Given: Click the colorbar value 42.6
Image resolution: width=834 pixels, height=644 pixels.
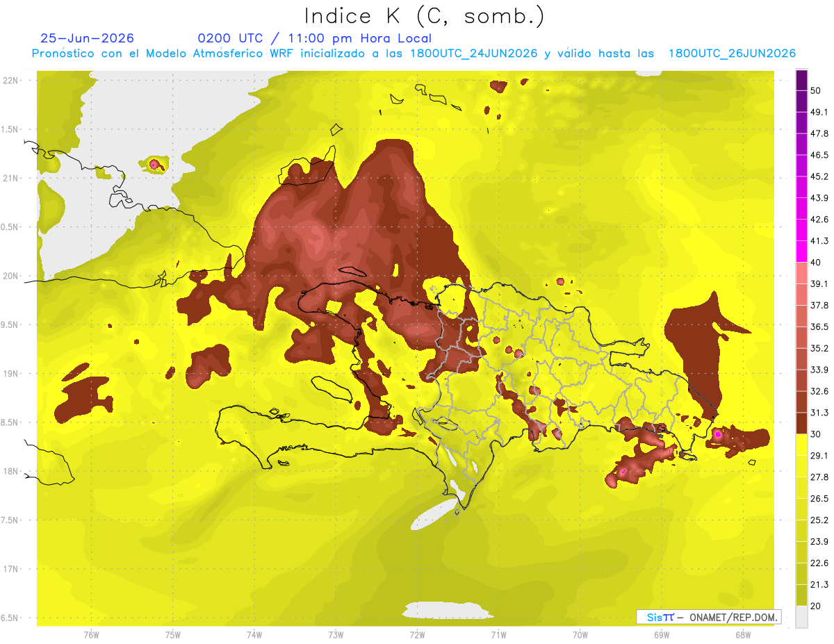Looking at the screenshot, I should click(819, 220).
